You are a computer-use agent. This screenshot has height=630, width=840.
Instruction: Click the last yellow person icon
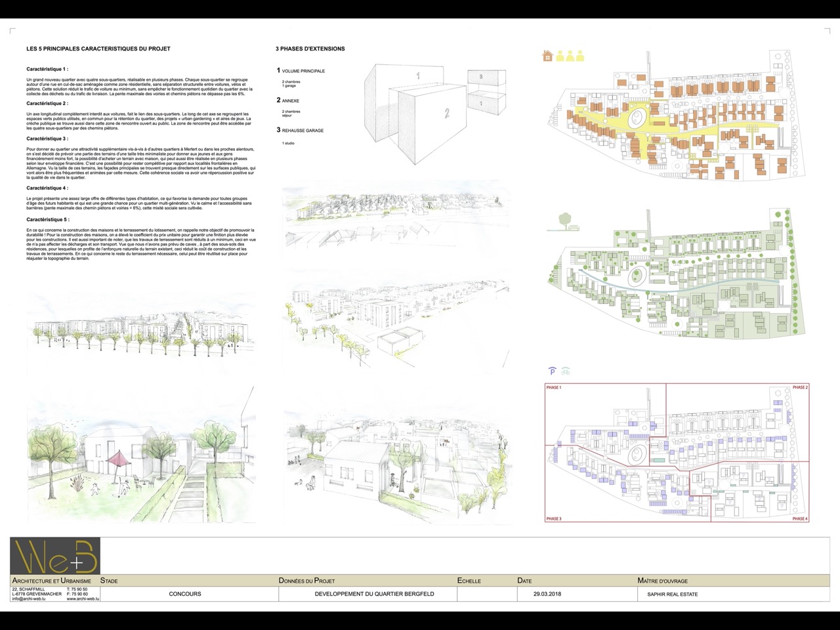tap(581, 56)
